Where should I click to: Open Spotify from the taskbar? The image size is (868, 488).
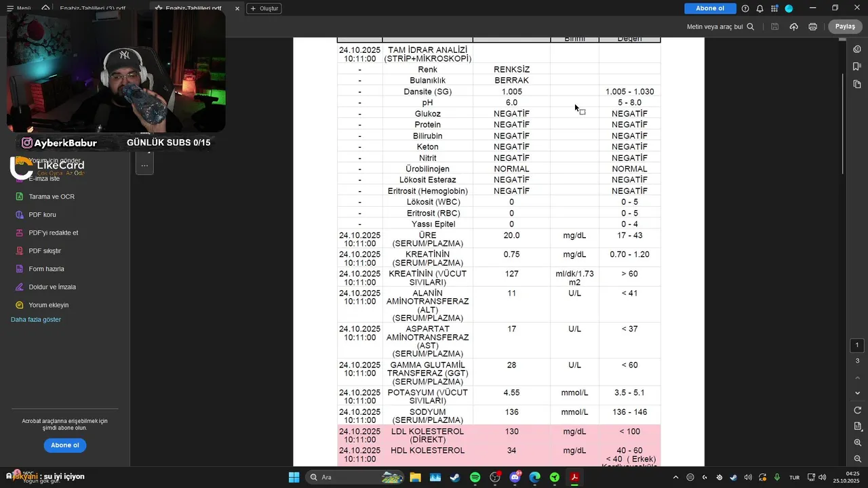pos(475,477)
